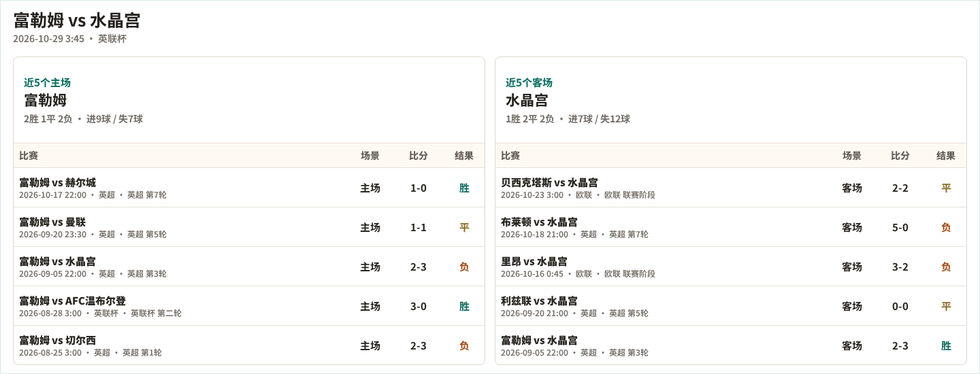Click the 1胜 2平 2负 record summary
This screenshot has width=980, height=374.
point(530,119)
